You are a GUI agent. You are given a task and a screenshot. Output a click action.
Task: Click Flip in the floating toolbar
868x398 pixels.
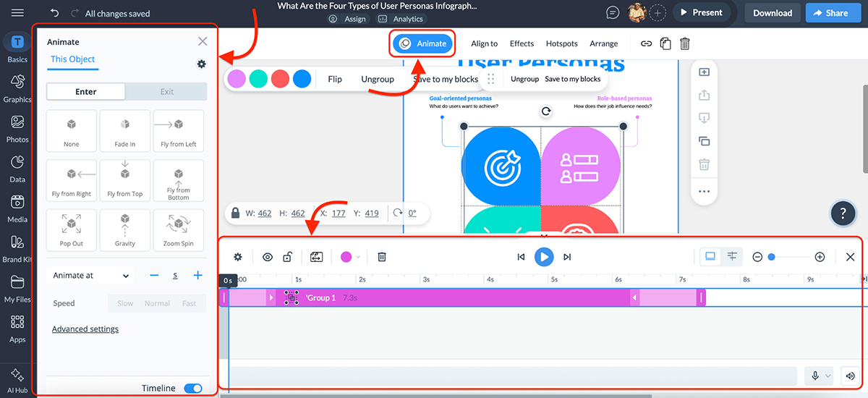point(334,79)
